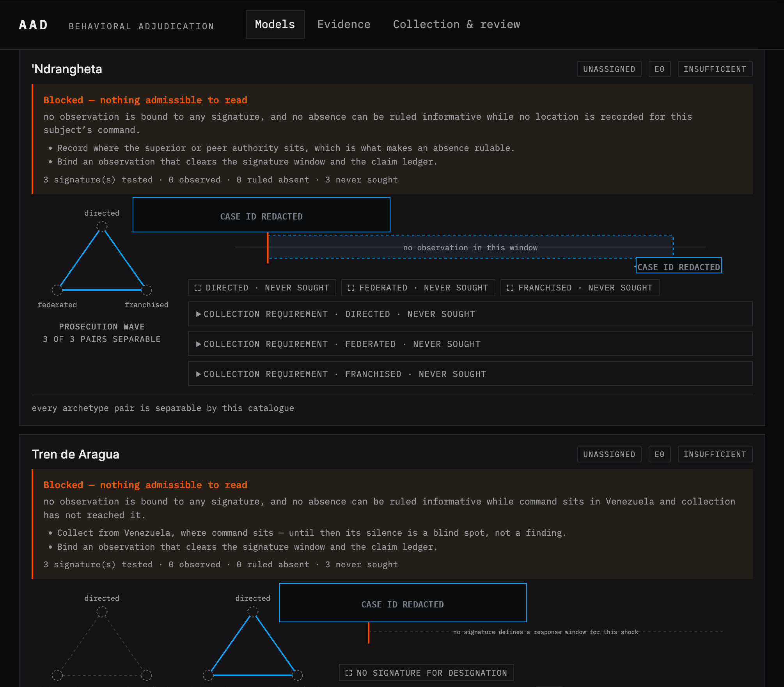Click the 'no observation in this window' band
Screen dimensions: 784x687
point(470,247)
